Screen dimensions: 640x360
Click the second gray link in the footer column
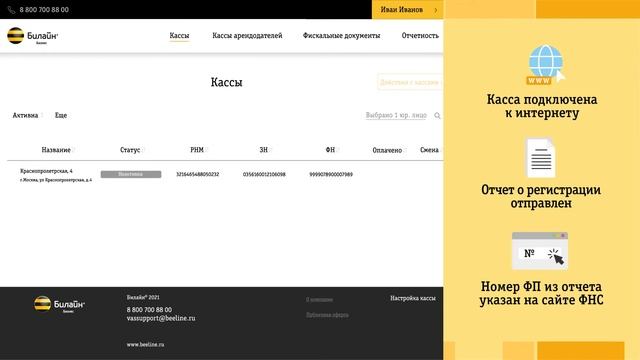coord(327,315)
